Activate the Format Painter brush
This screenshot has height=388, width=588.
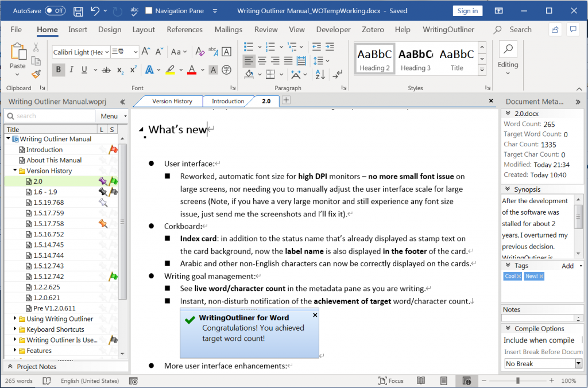tap(36, 74)
